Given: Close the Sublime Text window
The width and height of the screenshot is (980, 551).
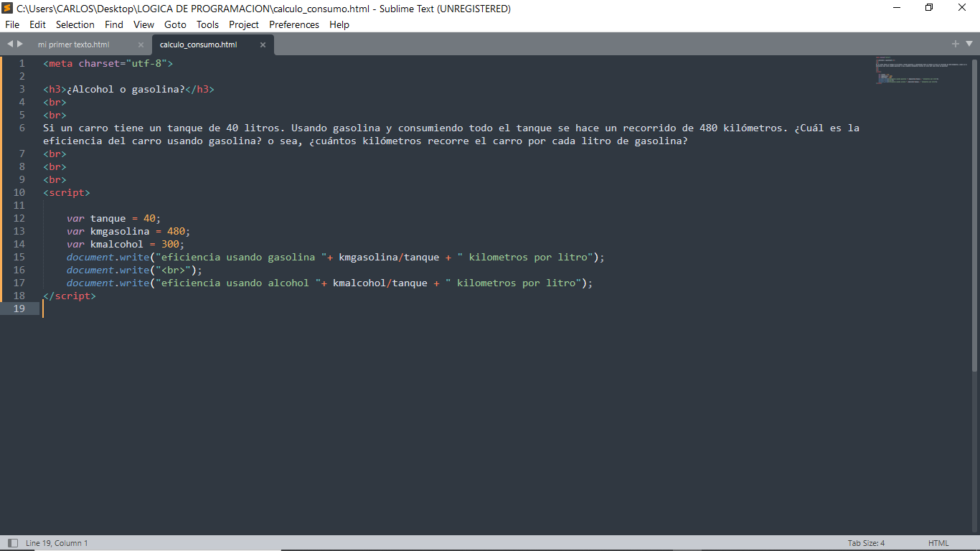Looking at the screenshot, I should click(962, 8).
